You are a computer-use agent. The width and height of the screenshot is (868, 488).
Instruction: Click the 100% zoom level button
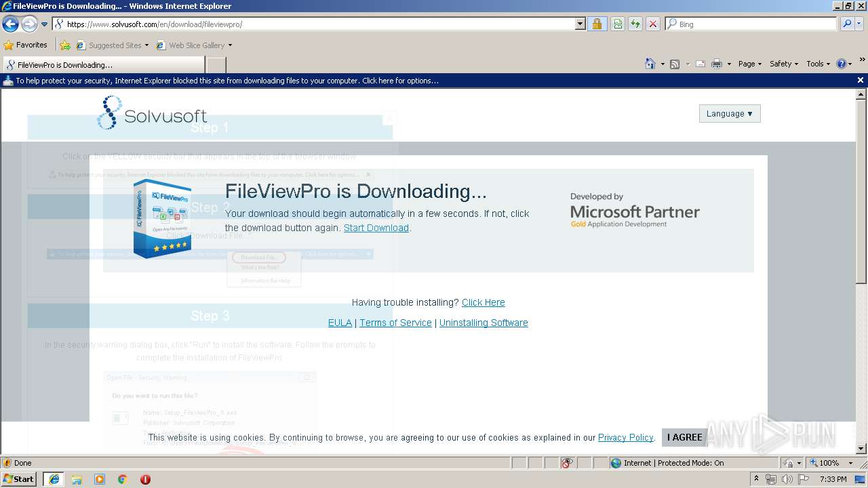pyautogui.click(x=824, y=463)
